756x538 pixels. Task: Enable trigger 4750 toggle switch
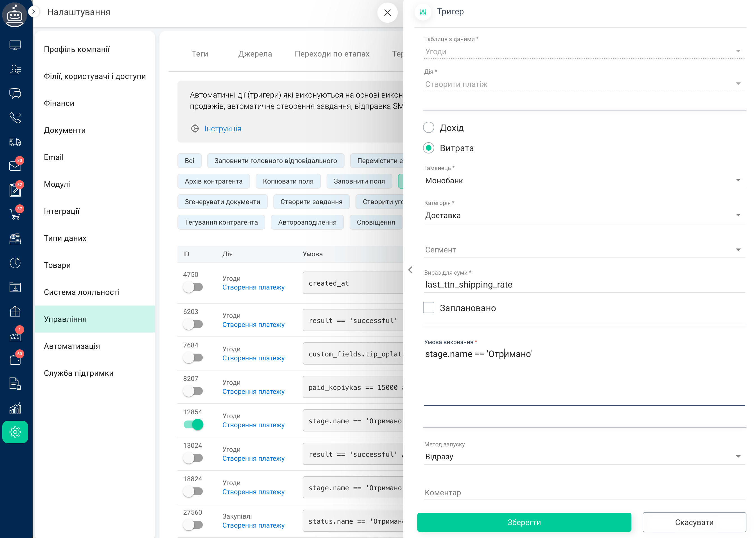point(193,287)
